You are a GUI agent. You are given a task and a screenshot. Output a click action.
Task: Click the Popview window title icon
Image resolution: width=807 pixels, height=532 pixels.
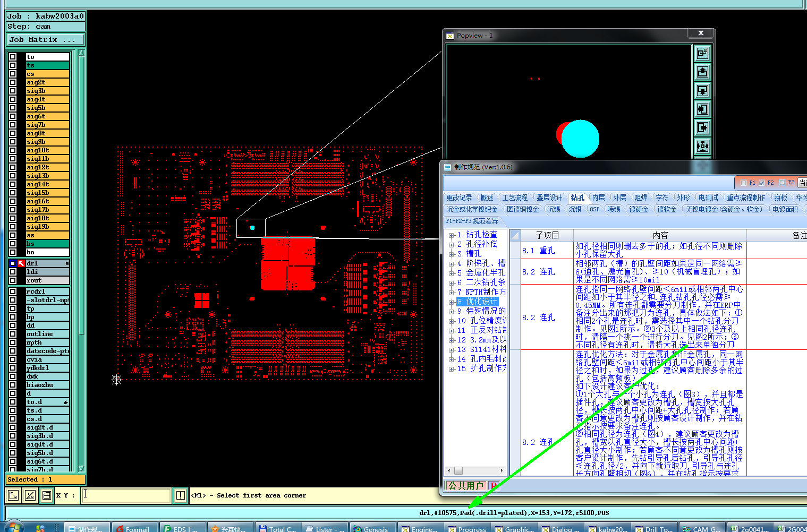click(x=450, y=36)
